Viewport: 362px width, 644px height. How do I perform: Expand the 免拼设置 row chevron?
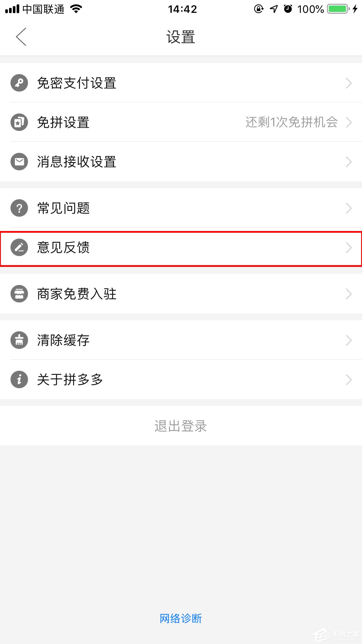349,123
